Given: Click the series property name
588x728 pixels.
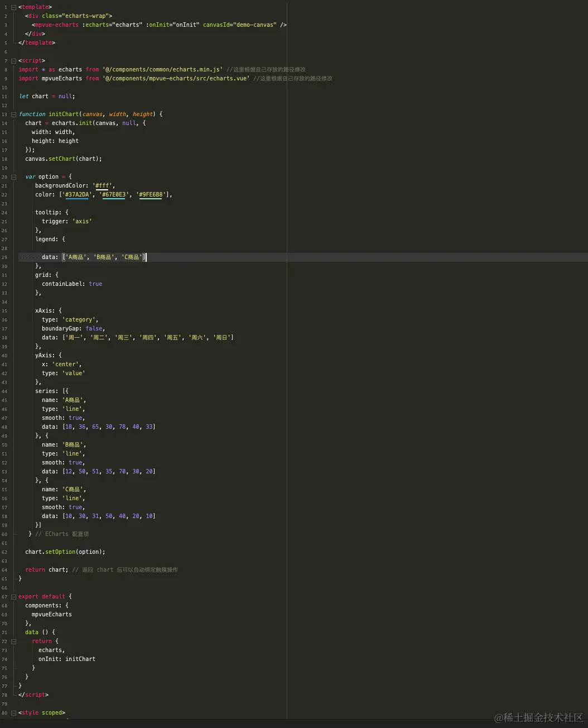Looking at the screenshot, I should [46, 391].
